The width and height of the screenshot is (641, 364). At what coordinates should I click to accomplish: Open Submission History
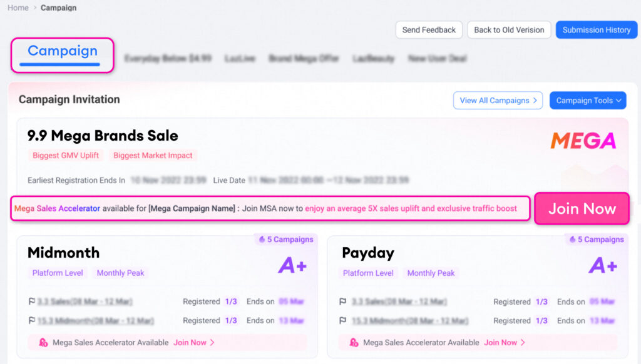pos(597,30)
